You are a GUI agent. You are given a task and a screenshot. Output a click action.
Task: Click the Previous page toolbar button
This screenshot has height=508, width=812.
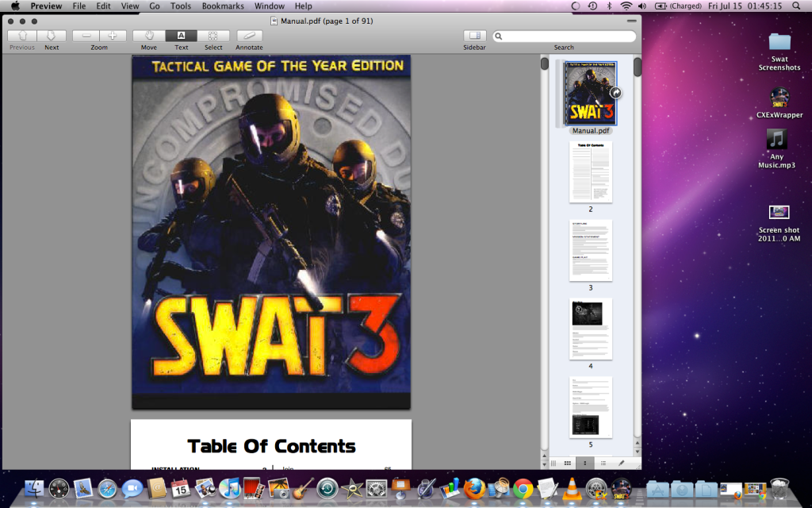click(22, 36)
